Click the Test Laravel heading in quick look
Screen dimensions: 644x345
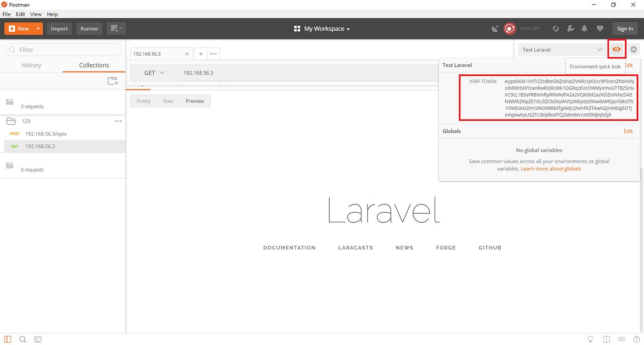click(x=457, y=65)
